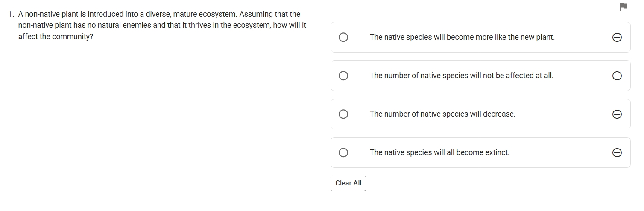Click answer text 'The native species will become more like the new plant.'

462,37
